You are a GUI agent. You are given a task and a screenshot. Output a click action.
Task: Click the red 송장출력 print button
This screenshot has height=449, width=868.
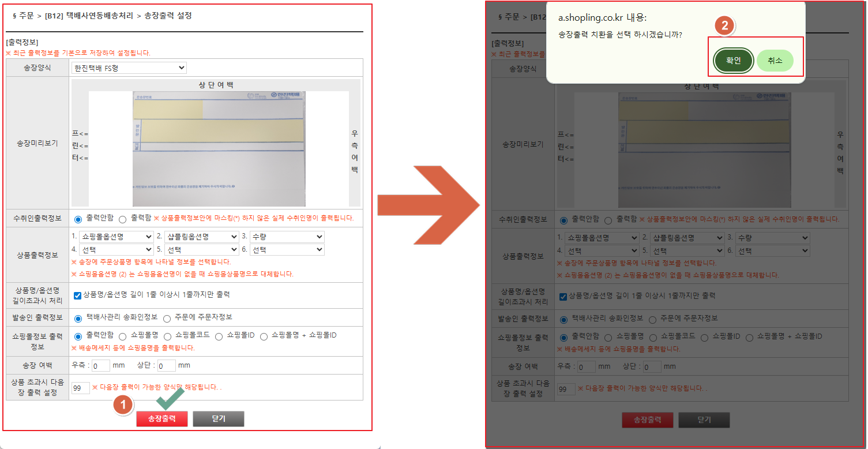pyautogui.click(x=162, y=419)
